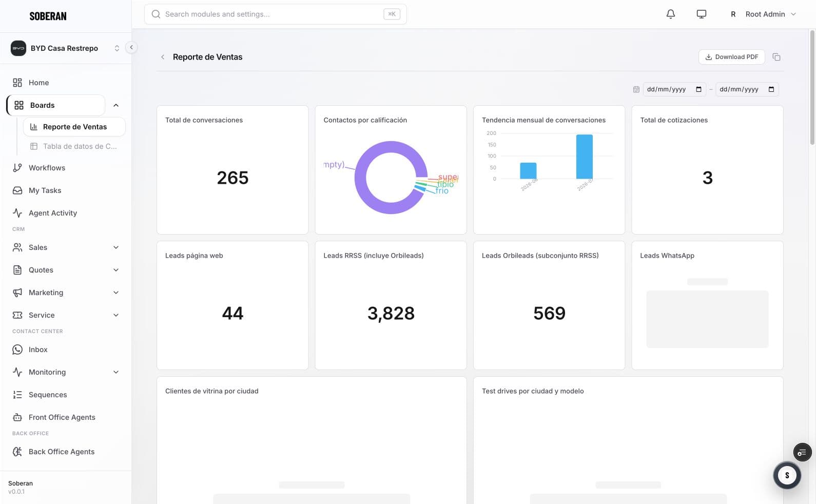
Task: Open Agent Activity page
Action: click(53, 213)
